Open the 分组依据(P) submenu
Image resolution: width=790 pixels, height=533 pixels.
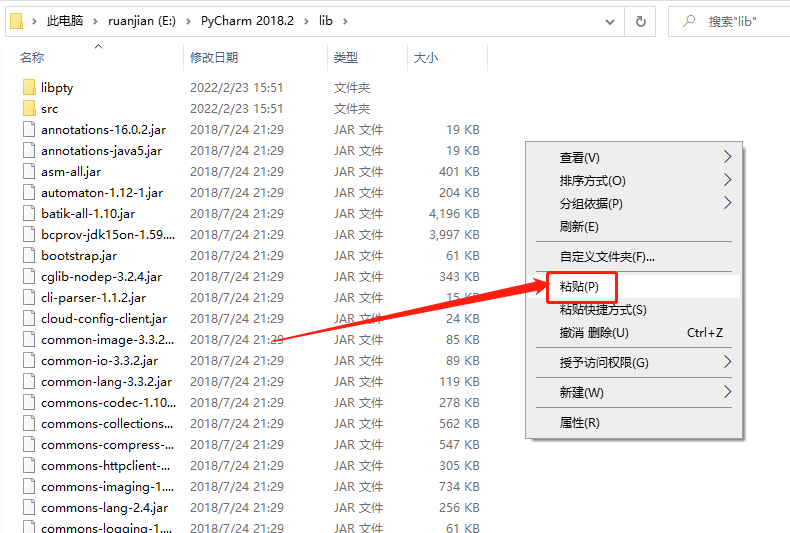(x=634, y=204)
